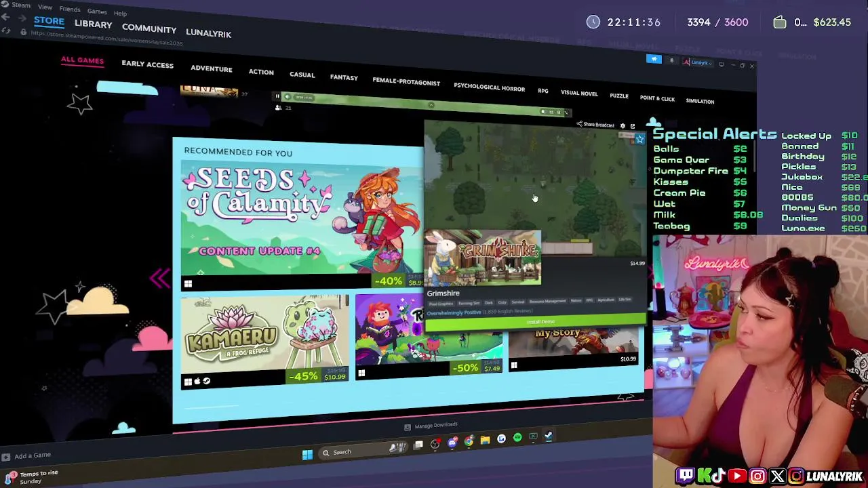
Task: Click Add a Game
Action: coord(26,456)
